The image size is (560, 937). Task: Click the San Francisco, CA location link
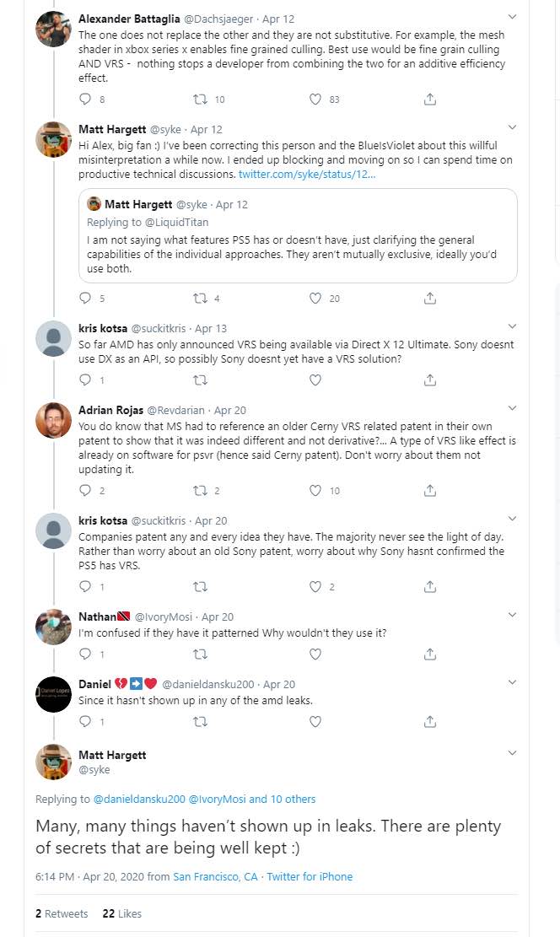pos(215,876)
